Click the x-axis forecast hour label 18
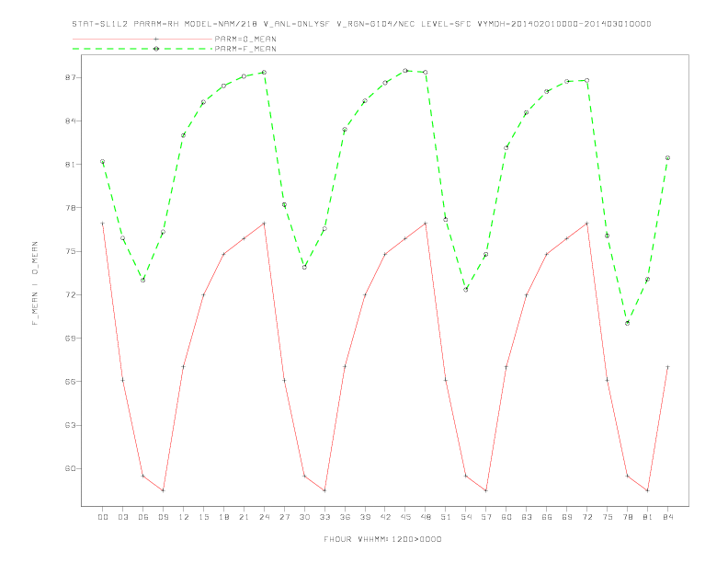 click(223, 517)
